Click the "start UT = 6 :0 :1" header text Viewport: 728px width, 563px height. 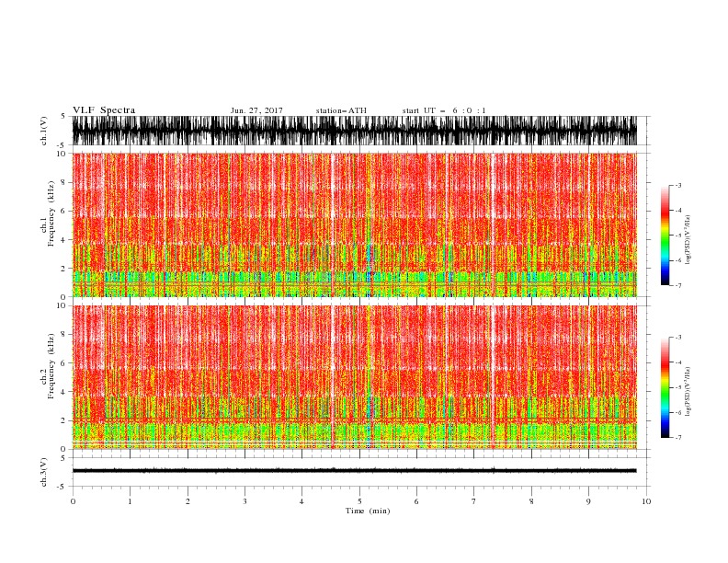tap(444, 110)
